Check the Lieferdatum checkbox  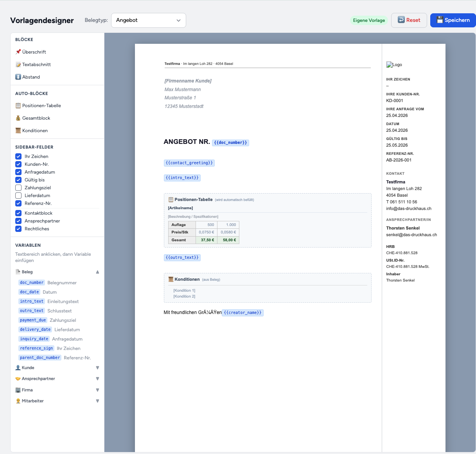(x=18, y=195)
